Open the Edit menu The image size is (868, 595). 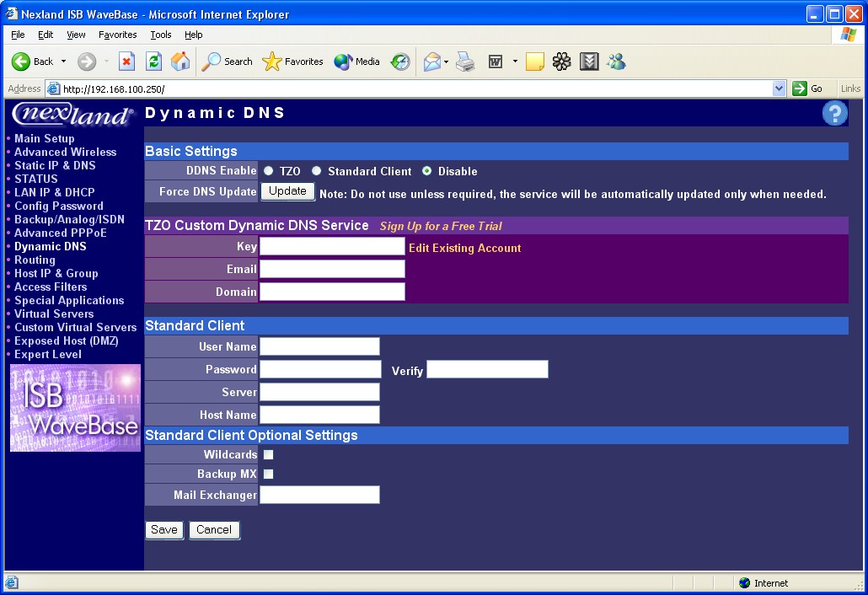[46, 35]
